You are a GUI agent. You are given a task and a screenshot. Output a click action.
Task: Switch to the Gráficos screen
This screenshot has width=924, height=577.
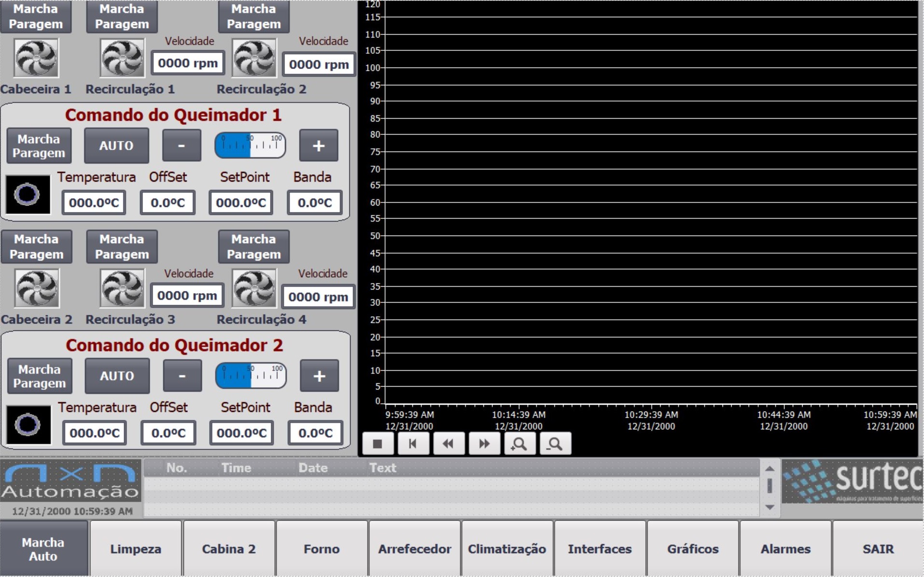click(693, 549)
